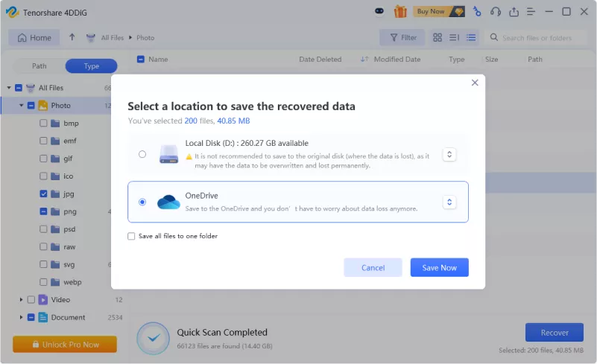Click the key registration icon
The height and width of the screenshot is (364, 597).
[x=477, y=11]
